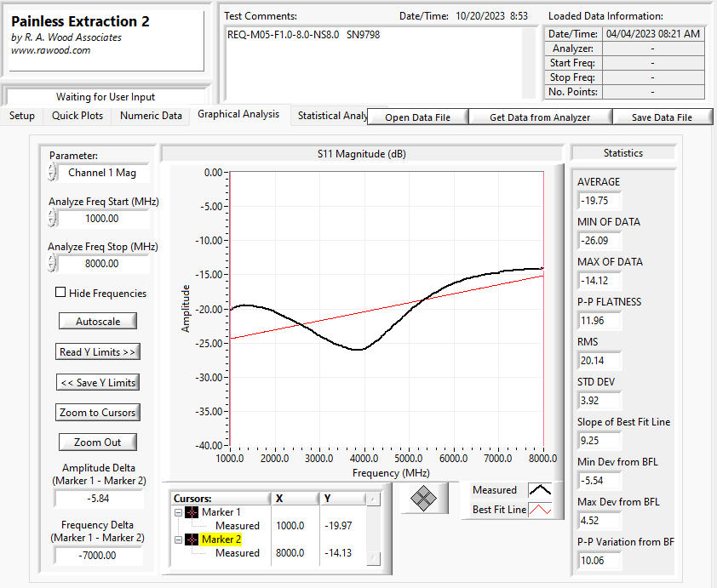Screen dimensions: 717x588
Task: Click the -40.00 Y-axis minimum label
Action: click(209, 445)
